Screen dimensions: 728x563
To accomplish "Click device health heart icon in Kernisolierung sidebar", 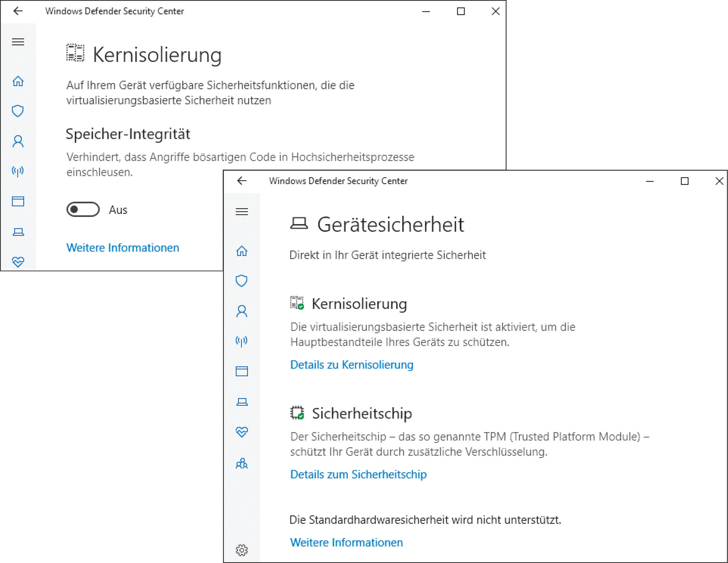I will 18,262.
